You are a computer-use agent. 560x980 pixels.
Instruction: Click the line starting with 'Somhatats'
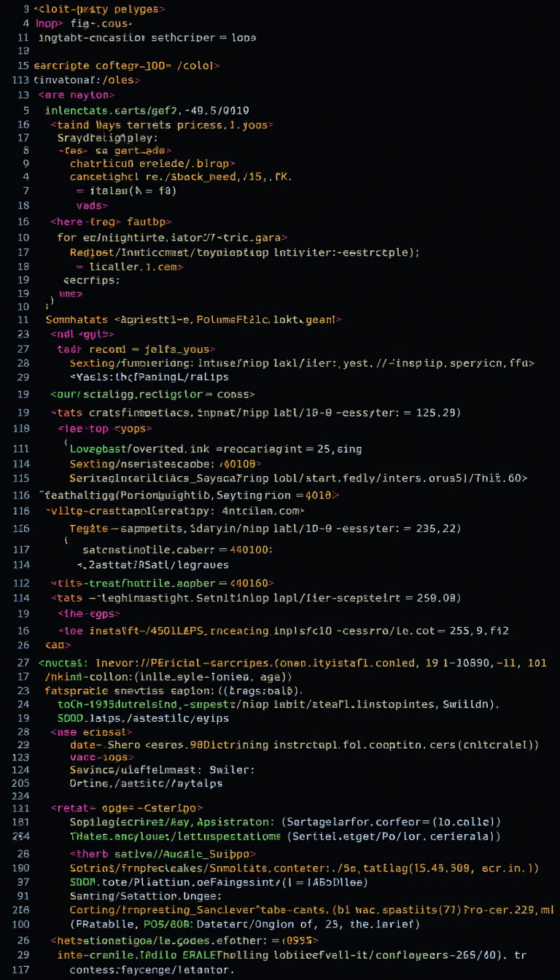click(x=193, y=319)
